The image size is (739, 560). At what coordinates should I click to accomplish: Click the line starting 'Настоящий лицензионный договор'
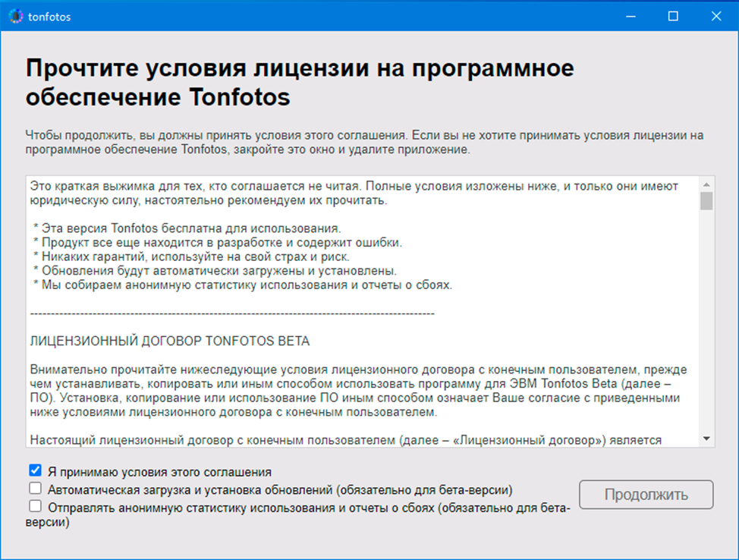coord(346,440)
